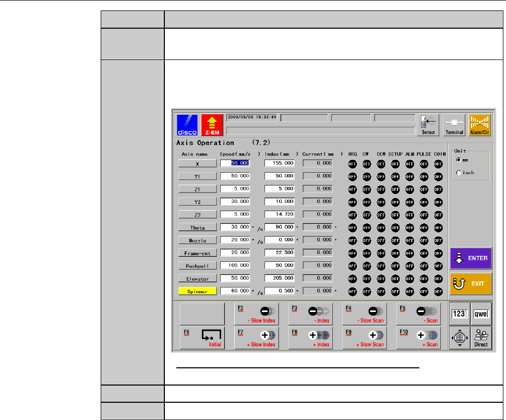Click the F8 plus Index button
506x420 pixels.
(x=310, y=338)
